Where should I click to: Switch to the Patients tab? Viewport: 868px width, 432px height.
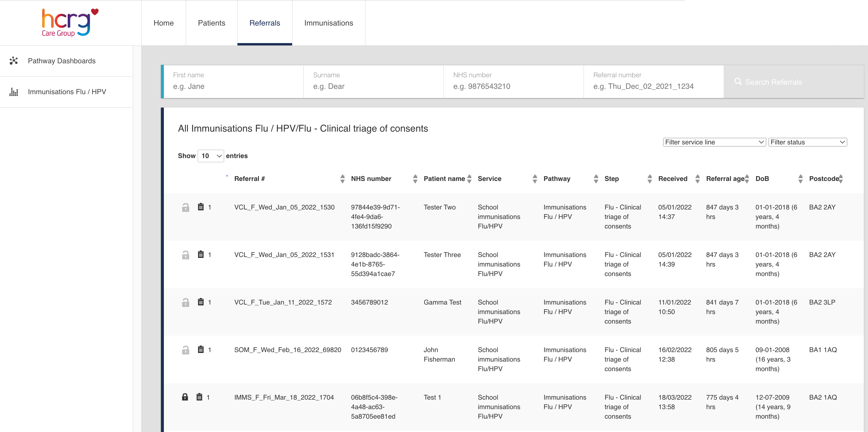pyautogui.click(x=211, y=23)
